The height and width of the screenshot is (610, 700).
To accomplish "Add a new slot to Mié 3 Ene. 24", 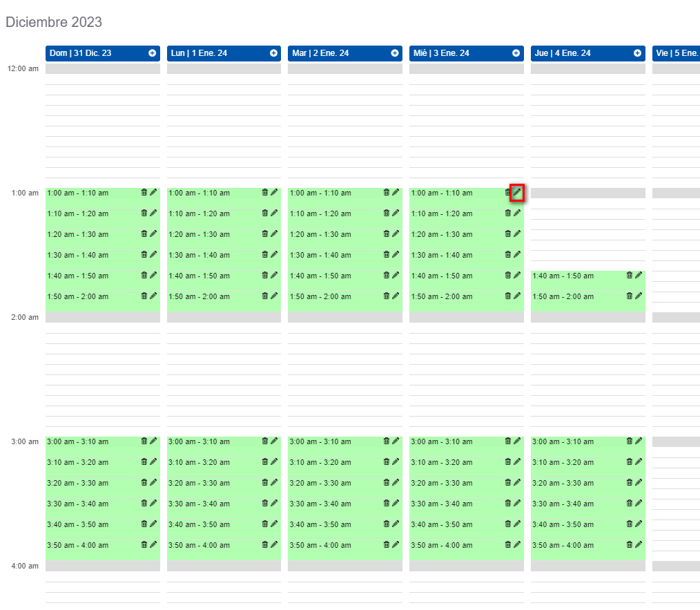I will [516, 53].
